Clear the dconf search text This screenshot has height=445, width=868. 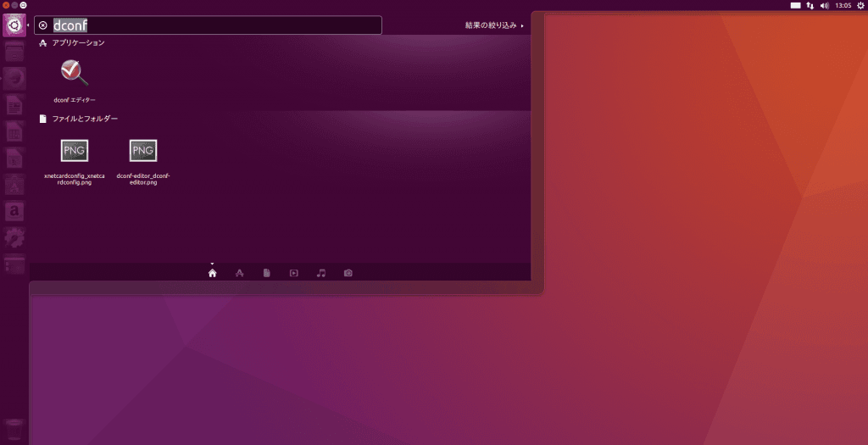(x=43, y=25)
